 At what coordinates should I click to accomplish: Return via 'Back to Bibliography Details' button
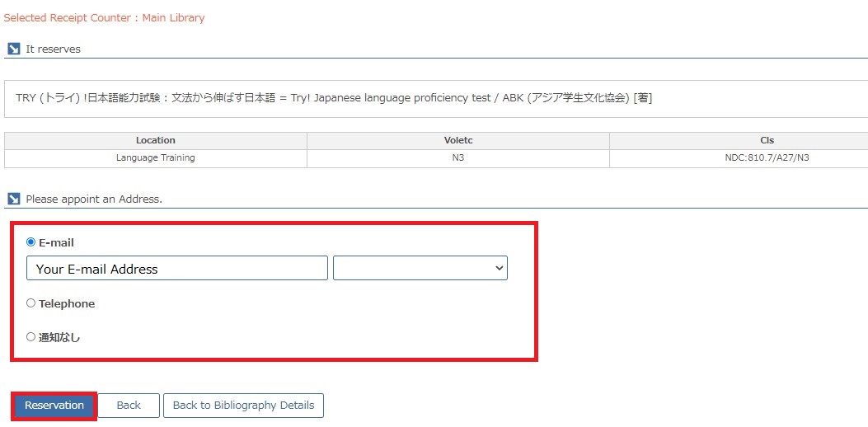coord(243,406)
